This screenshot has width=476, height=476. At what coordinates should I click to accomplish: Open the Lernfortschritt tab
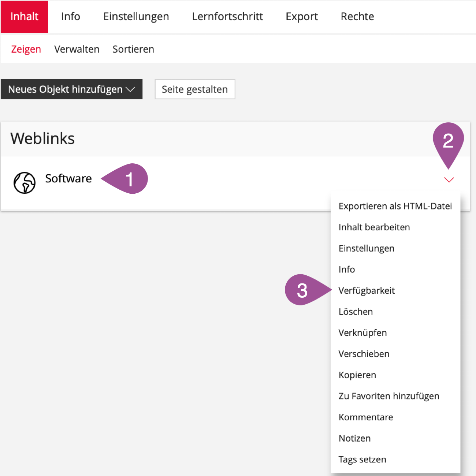227,16
